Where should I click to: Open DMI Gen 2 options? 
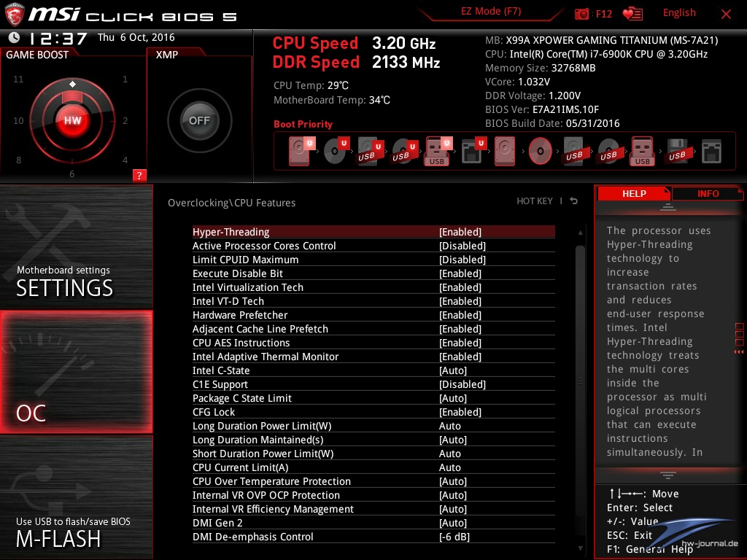click(x=373, y=523)
